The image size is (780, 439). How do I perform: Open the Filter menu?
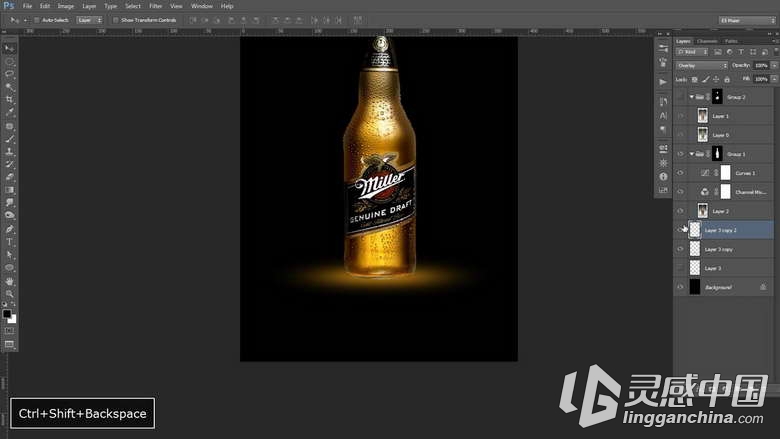pyautogui.click(x=156, y=6)
